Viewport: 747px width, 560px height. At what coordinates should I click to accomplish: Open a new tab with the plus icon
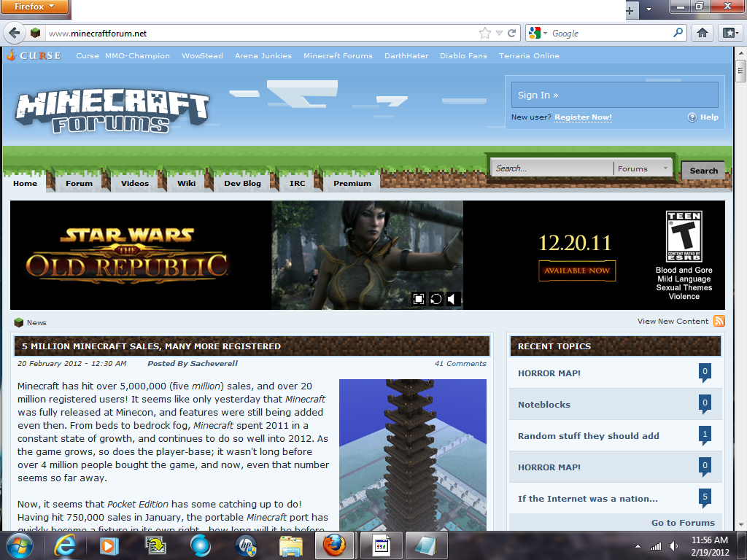630,10
